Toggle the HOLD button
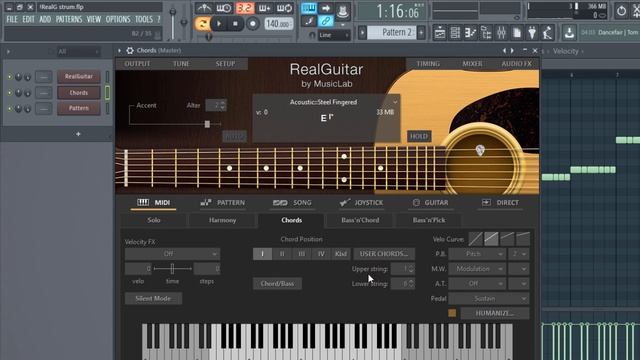 point(419,136)
